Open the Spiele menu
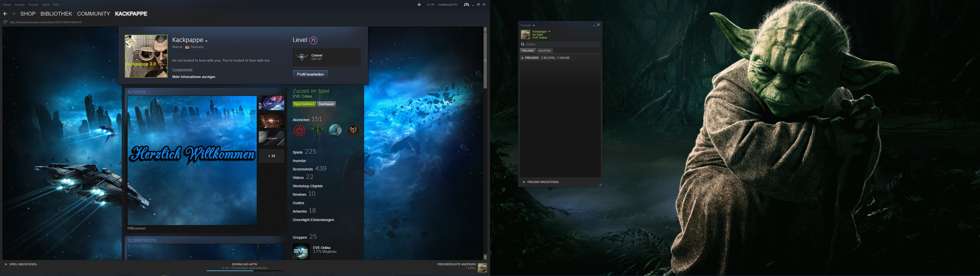 point(46,5)
